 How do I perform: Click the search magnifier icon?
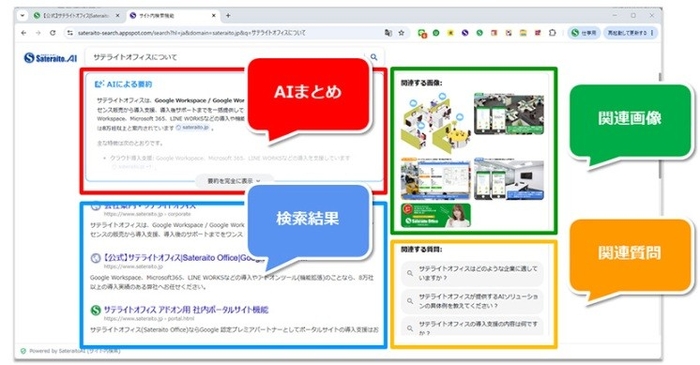click(x=374, y=57)
